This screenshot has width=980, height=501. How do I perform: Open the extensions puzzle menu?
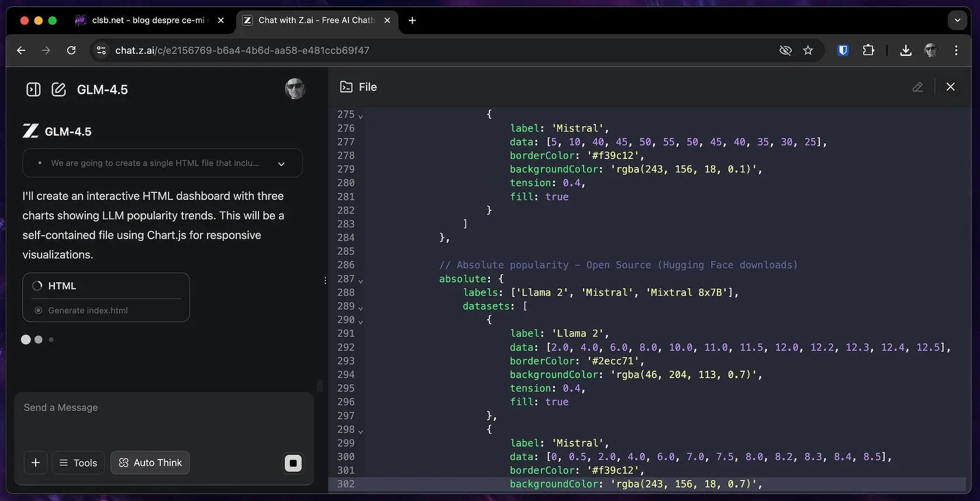click(x=868, y=50)
